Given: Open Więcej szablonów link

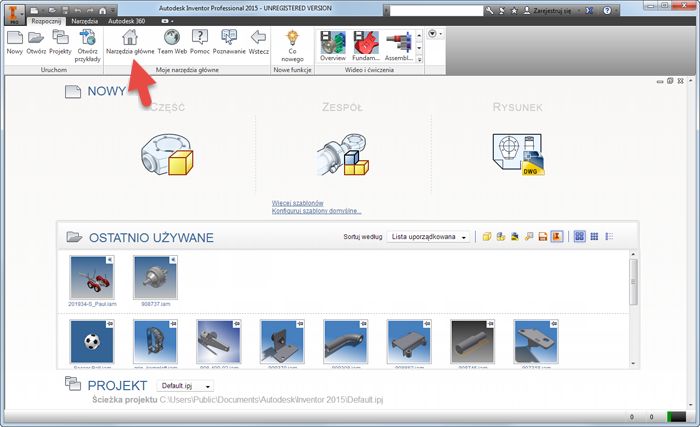Looking at the screenshot, I should pyautogui.click(x=297, y=203).
